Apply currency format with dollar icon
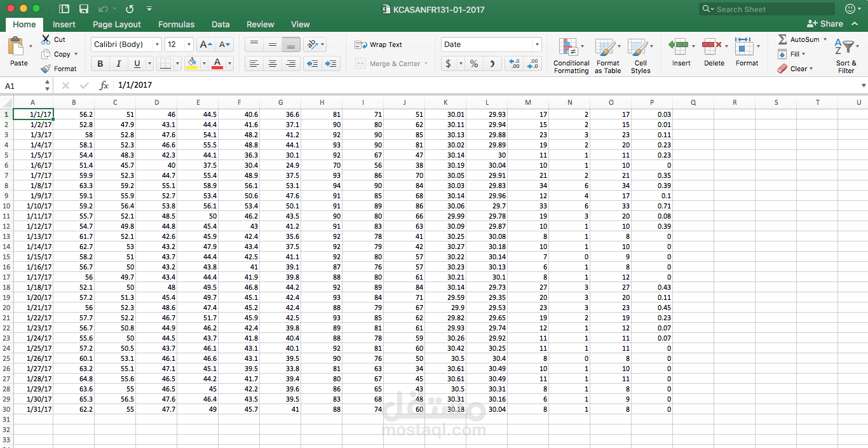The width and height of the screenshot is (868, 448). coord(449,64)
